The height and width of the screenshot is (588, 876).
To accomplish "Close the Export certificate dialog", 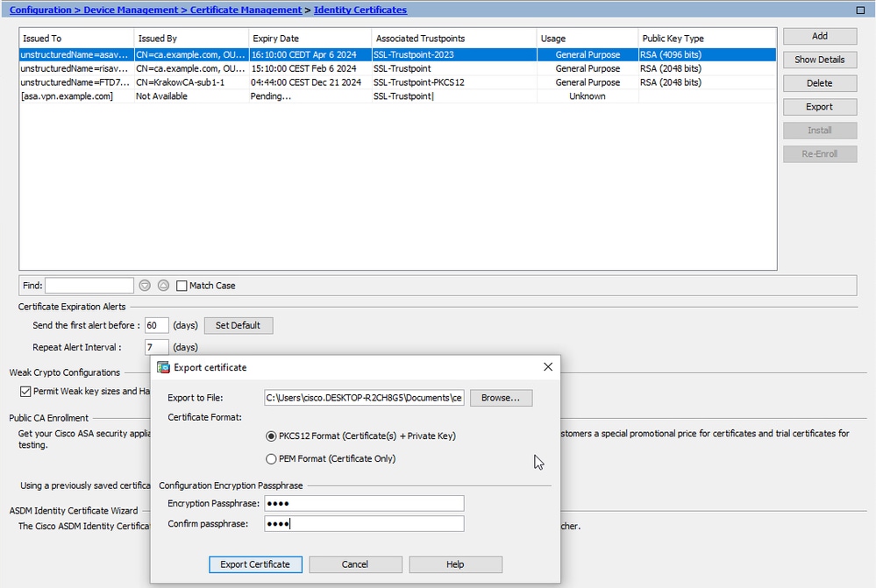I will click(x=548, y=367).
